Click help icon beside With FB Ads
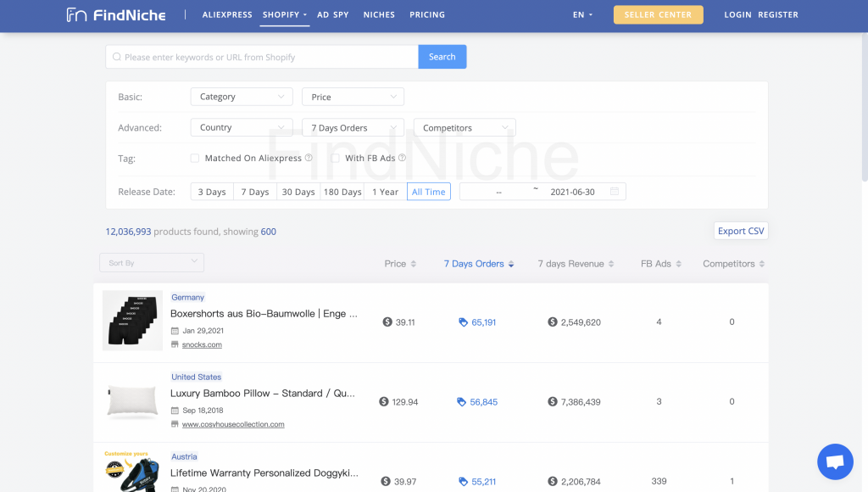 (403, 158)
